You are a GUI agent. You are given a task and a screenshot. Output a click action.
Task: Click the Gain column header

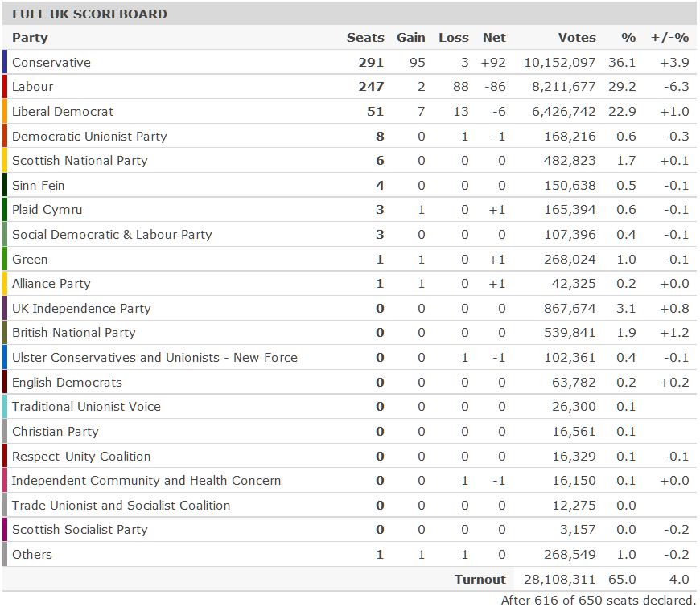[x=410, y=38]
